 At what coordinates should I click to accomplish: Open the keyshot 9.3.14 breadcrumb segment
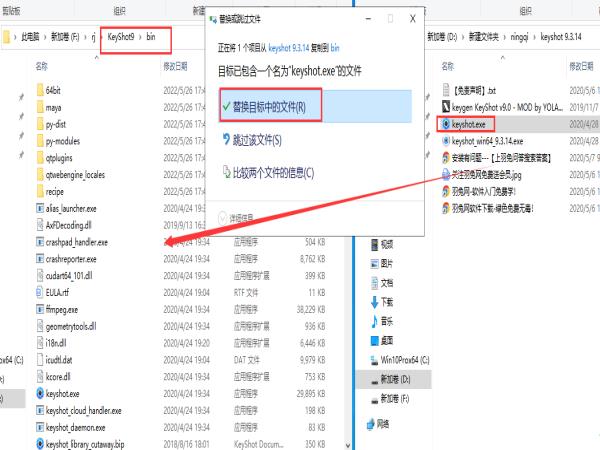click(561, 37)
